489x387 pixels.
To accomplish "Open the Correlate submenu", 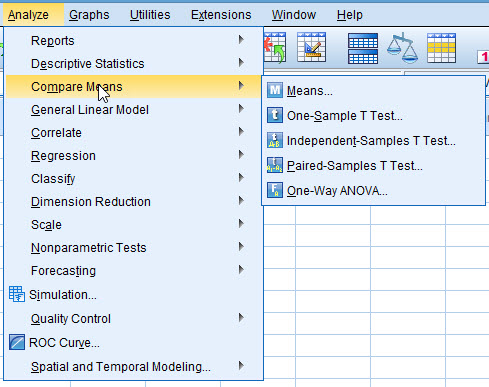I will coord(133,133).
